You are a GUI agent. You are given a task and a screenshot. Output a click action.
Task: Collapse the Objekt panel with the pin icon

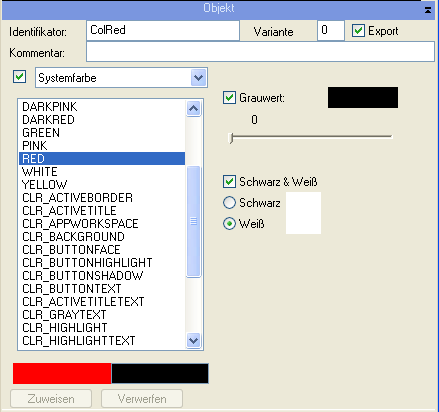coord(428,10)
